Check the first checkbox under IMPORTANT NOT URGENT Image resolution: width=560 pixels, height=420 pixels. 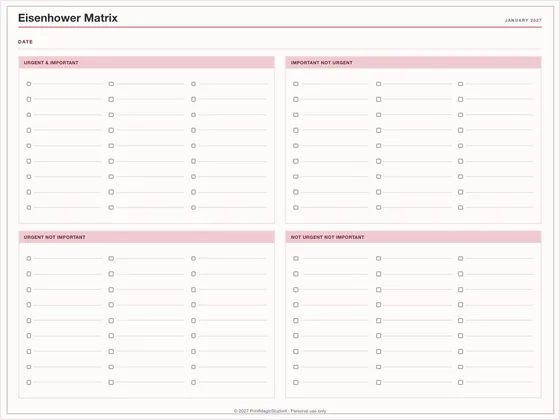pos(296,84)
